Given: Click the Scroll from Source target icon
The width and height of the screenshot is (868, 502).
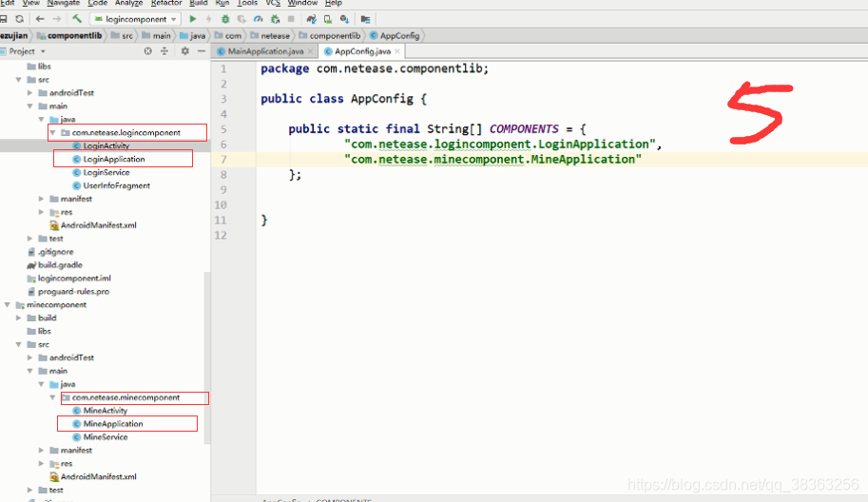Looking at the screenshot, I should pyautogui.click(x=147, y=51).
